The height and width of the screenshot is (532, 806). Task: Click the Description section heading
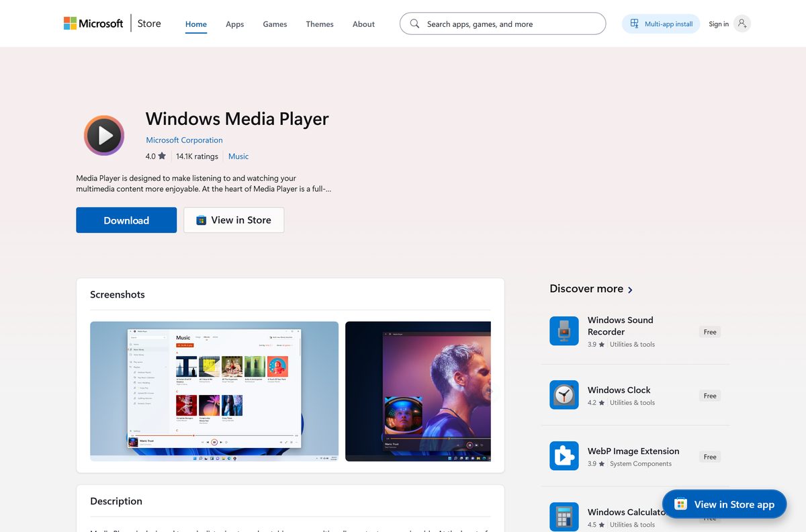[x=116, y=501]
